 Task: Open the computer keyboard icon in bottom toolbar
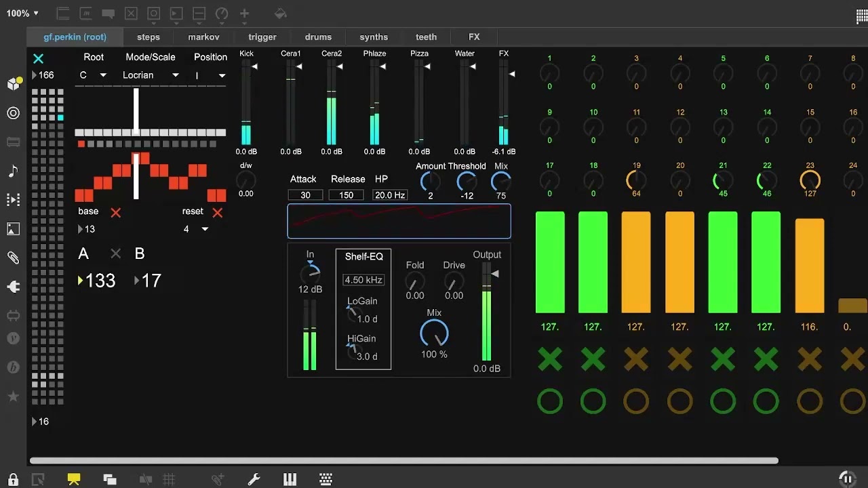coord(325,479)
